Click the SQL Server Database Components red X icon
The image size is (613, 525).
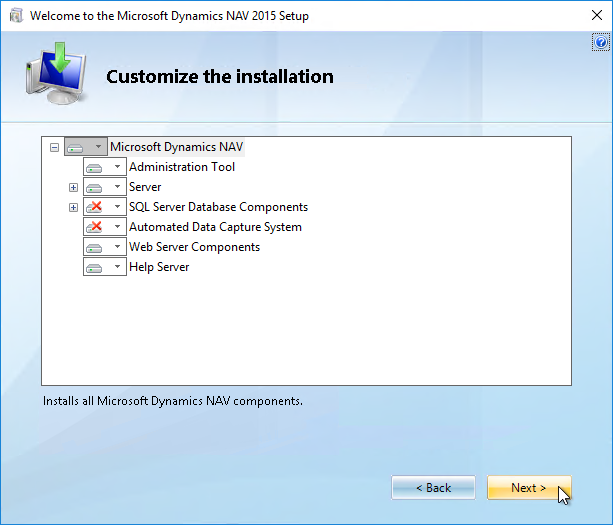coord(94,207)
